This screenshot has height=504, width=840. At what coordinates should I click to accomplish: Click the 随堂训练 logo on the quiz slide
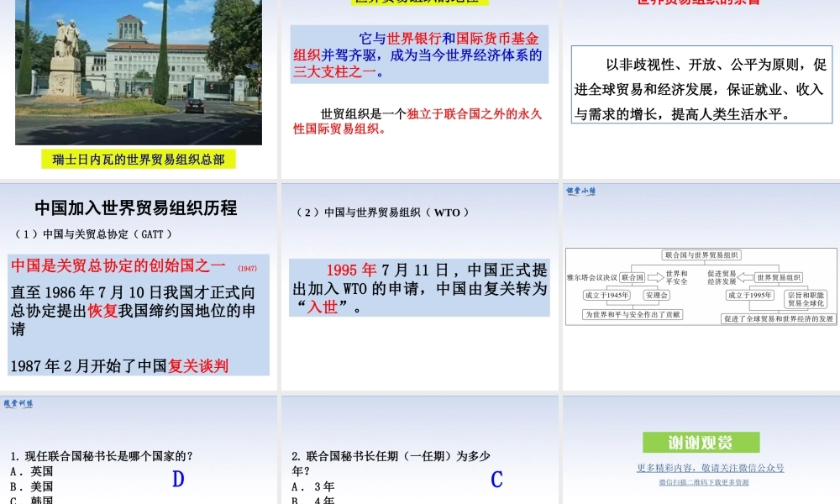(18, 403)
